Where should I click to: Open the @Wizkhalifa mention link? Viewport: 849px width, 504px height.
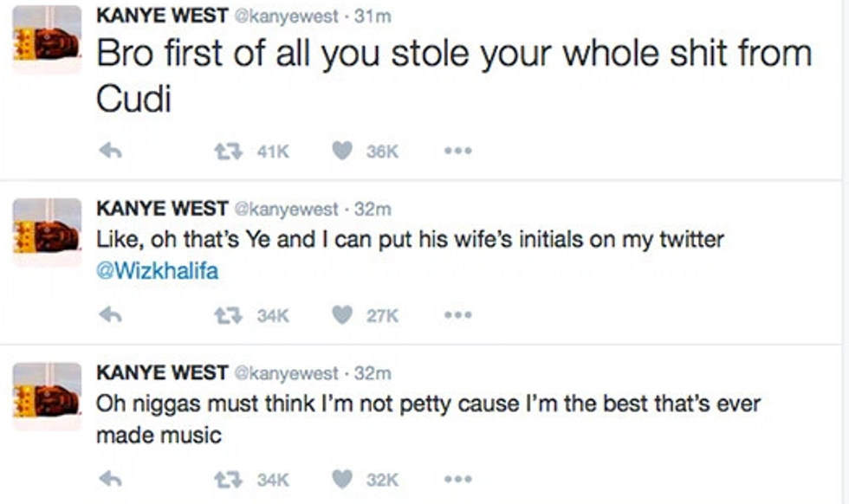pos(158,271)
